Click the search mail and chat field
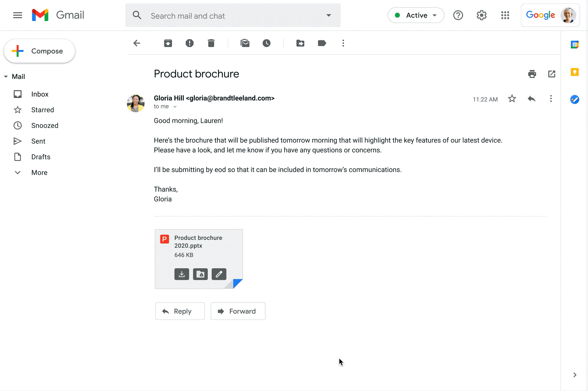Viewport: 588px width, 391px height. click(233, 15)
